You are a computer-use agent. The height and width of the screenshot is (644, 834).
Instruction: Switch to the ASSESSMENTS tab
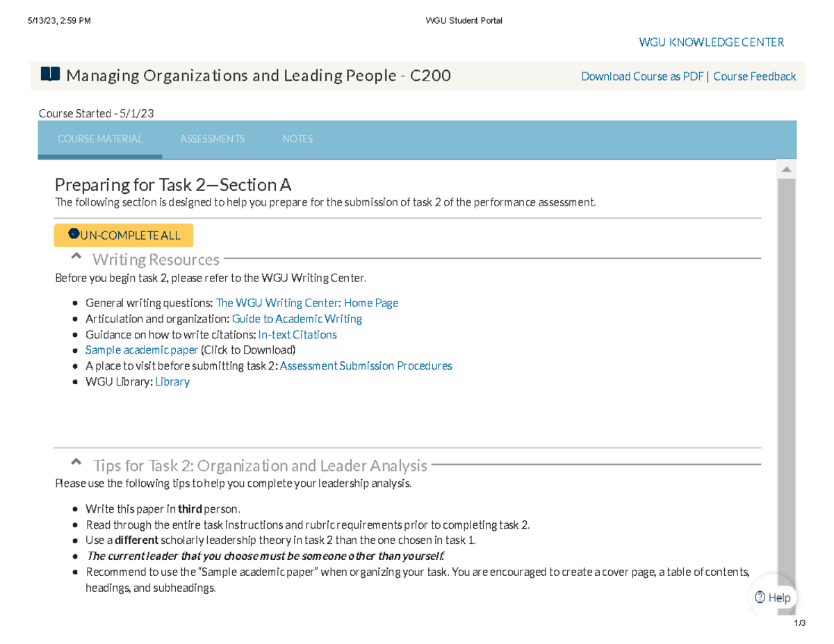(212, 138)
